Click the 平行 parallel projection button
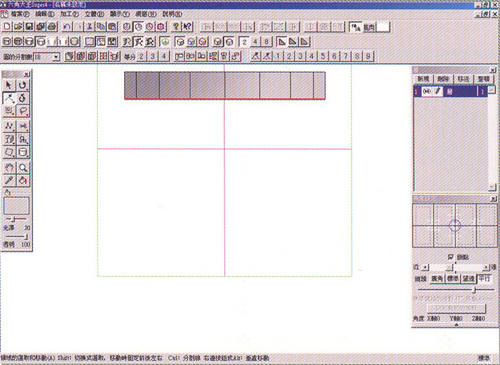This screenshot has width=500, height=365. tap(484, 279)
